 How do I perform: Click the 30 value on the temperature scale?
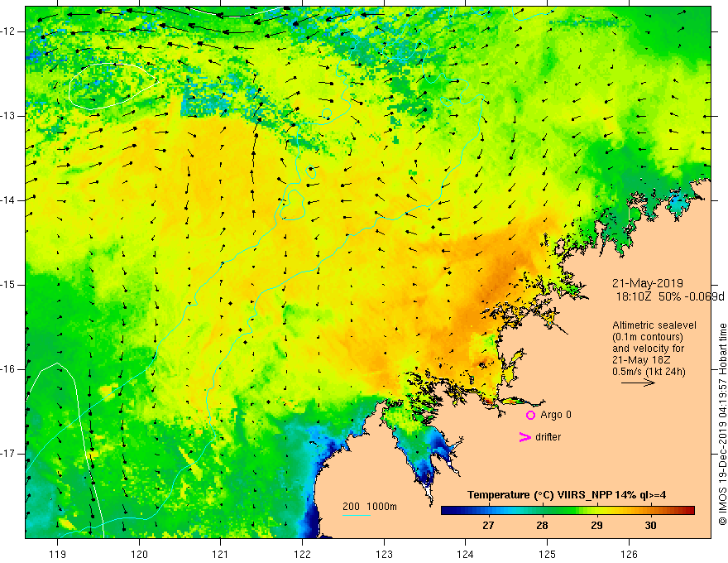pos(650,526)
